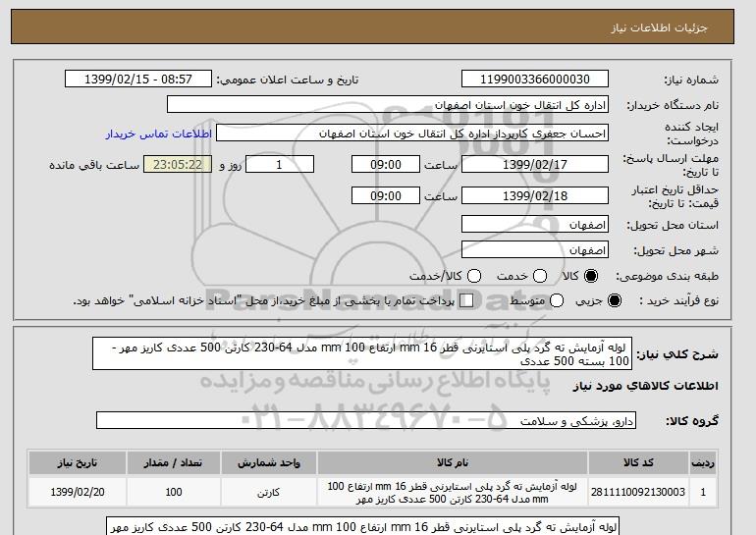Click the delivery city field اصفهان
This screenshot has height=535, width=756.
535,249
